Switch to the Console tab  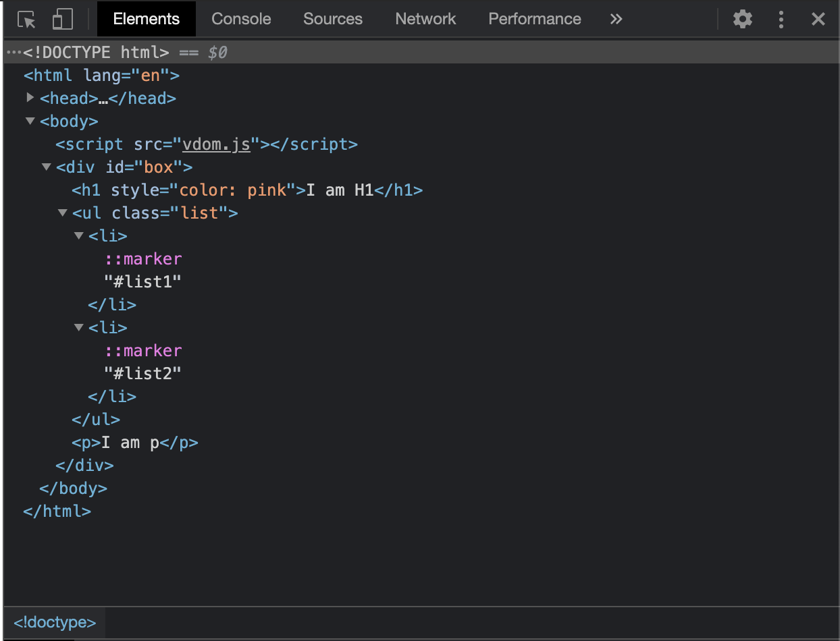click(241, 19)
